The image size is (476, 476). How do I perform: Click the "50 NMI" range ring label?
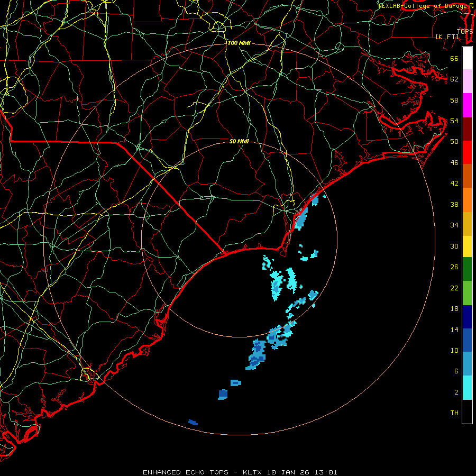(x=239, y=141)
